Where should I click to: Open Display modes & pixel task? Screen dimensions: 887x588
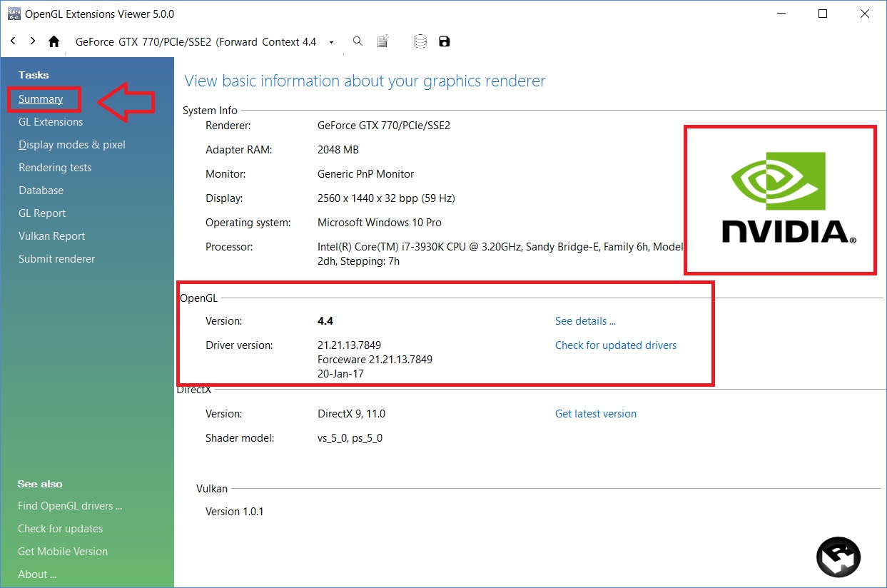(x=72, y=145)
